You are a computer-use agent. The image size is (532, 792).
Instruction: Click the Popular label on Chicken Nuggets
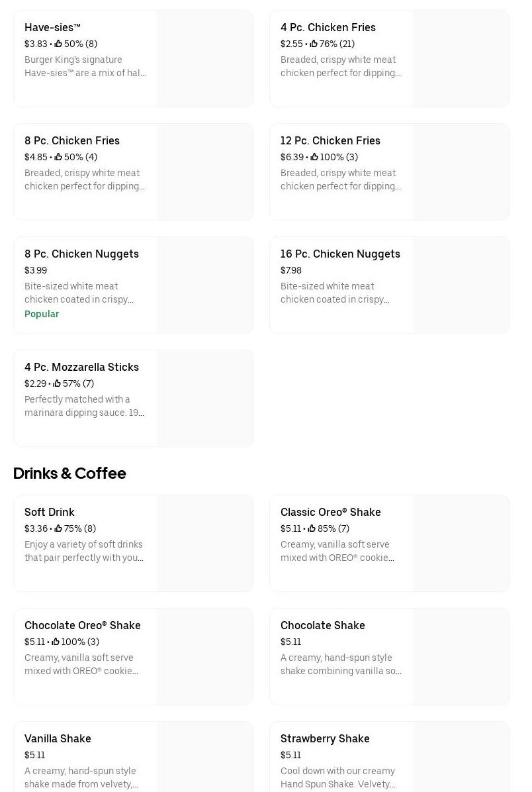point(42,314)
